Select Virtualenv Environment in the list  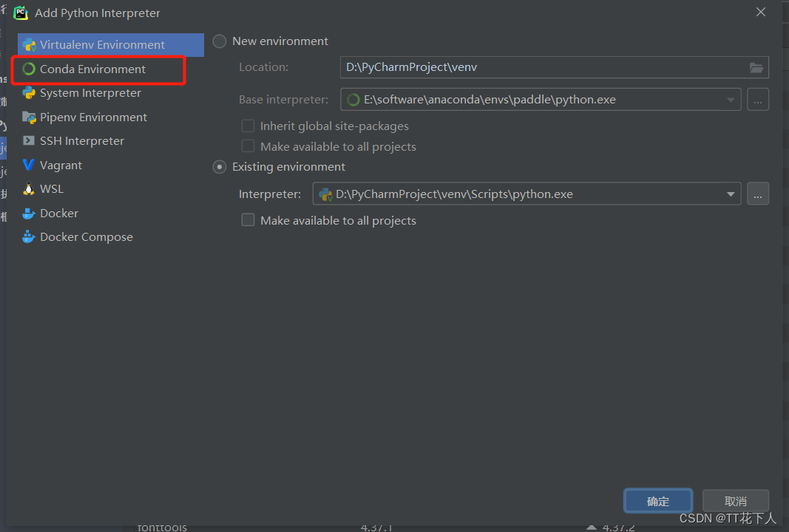[x=111, y=45]
